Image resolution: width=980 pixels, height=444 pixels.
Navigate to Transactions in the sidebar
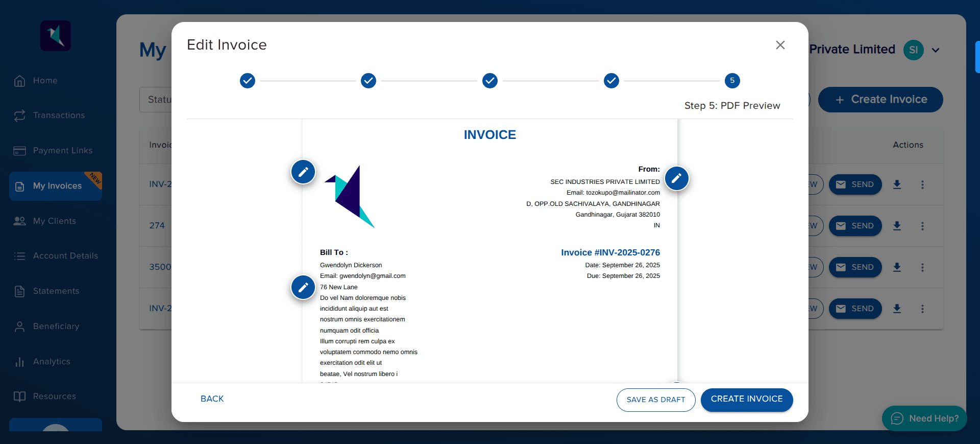tap(59, 115)
